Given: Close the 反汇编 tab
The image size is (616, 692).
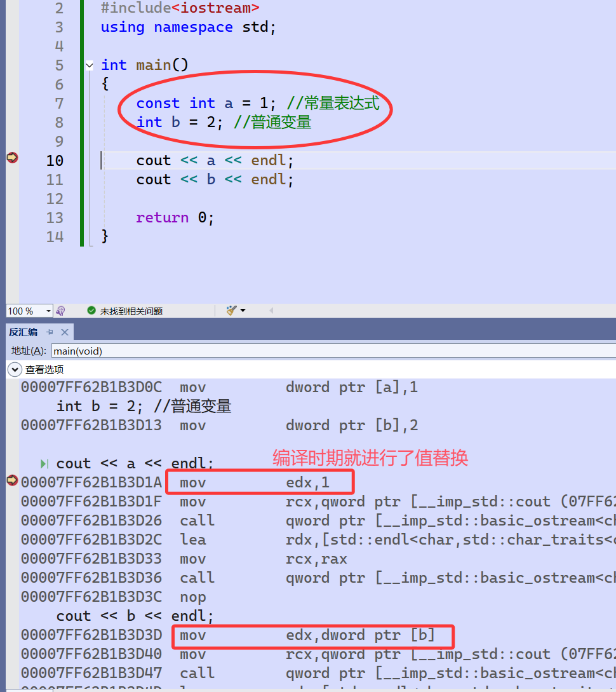Looking at the screenshot, I should click(65, 332).
